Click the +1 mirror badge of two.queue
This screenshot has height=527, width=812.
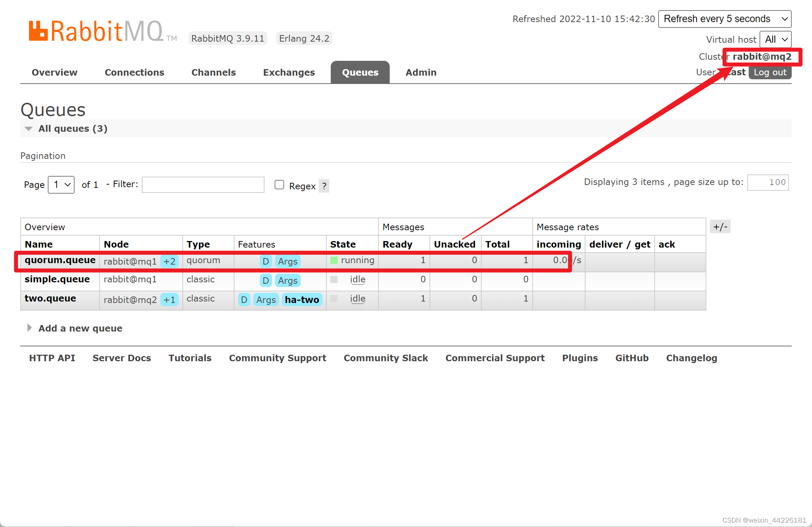coord(169,300)
